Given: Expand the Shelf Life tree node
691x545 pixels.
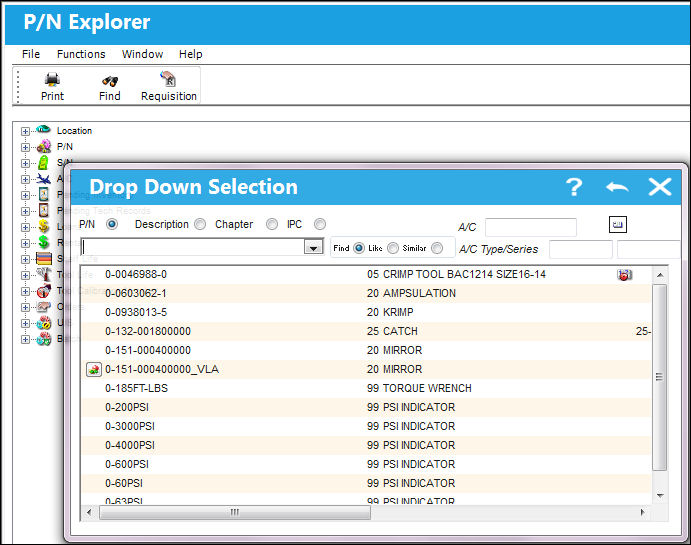Looking at the screenshot, I should coord(25,259).
